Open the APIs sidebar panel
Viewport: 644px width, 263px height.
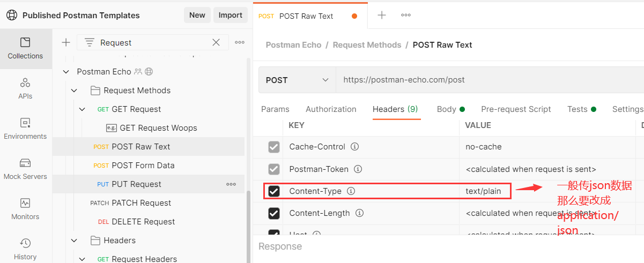coord(25,88)
